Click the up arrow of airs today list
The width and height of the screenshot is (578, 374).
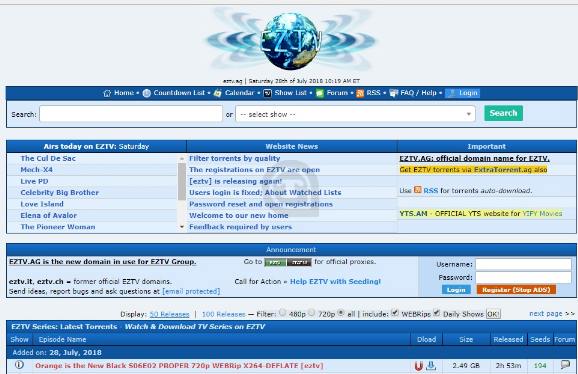[182, 158]
